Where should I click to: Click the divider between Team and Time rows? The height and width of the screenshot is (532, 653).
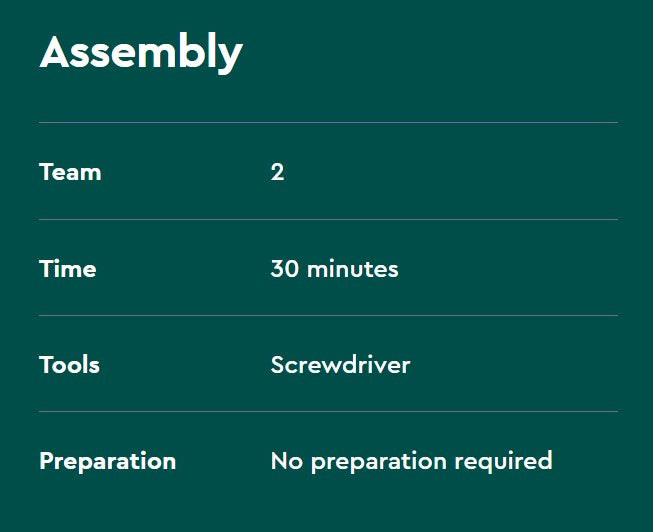click(x=328, y=219)
